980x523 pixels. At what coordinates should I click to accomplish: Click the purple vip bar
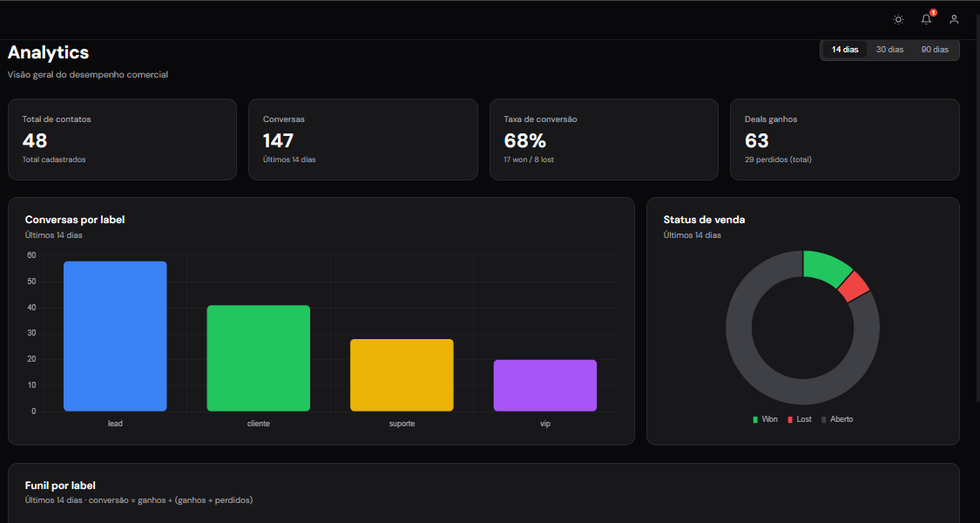[544, 385]
